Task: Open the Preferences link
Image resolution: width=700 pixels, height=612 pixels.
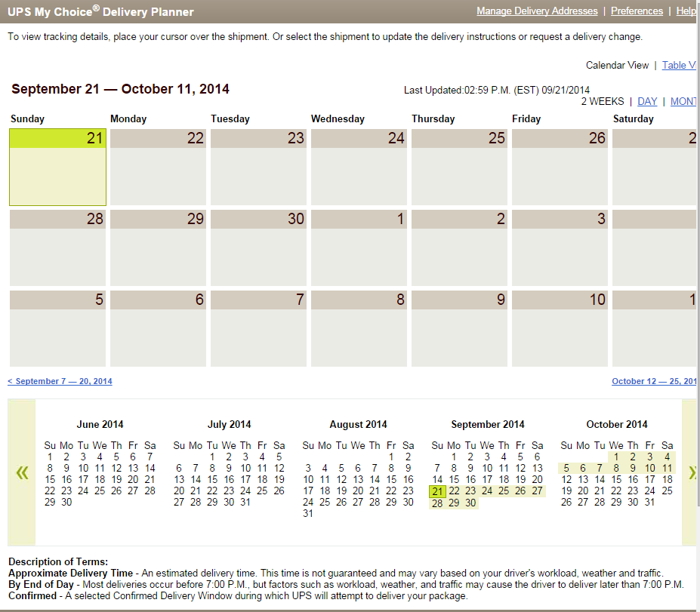Action: 637,11
